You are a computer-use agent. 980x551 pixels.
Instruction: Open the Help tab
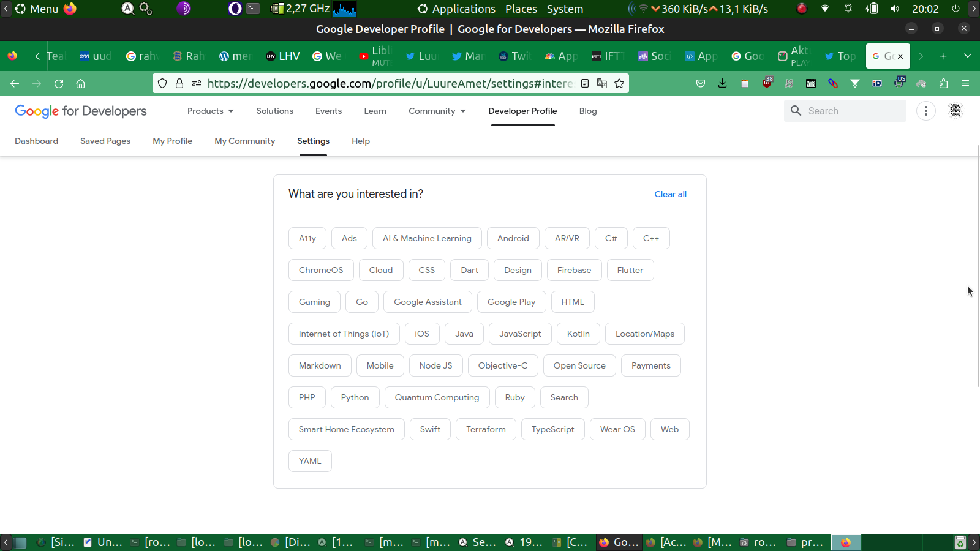click(361, 141)
